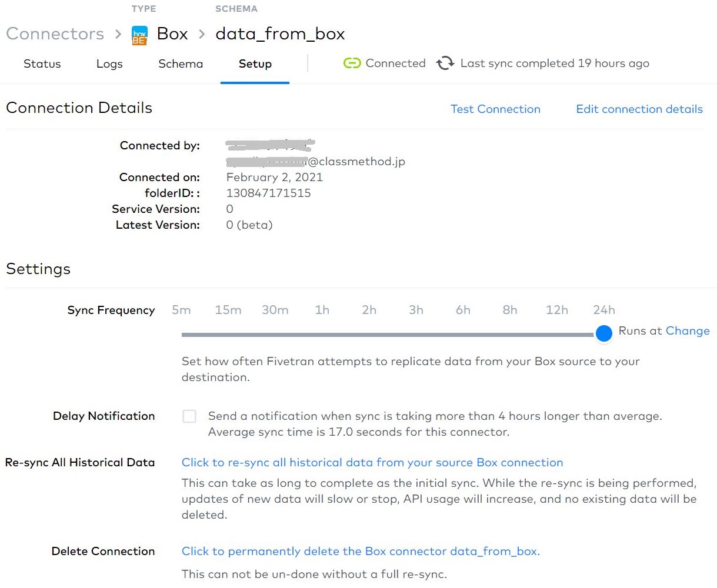Set sync frequency to 3h
This screenshot has height=588, width=717.
(x=416, y=310)
